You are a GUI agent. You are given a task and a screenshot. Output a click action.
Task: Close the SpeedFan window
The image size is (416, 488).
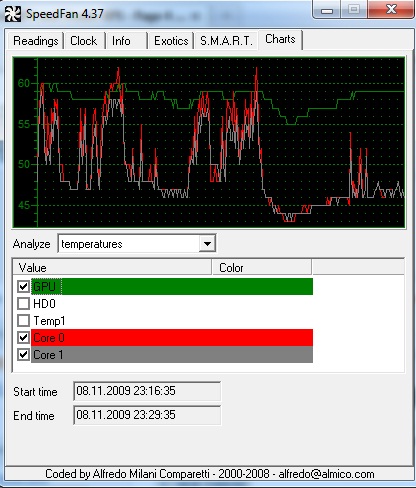391,10
